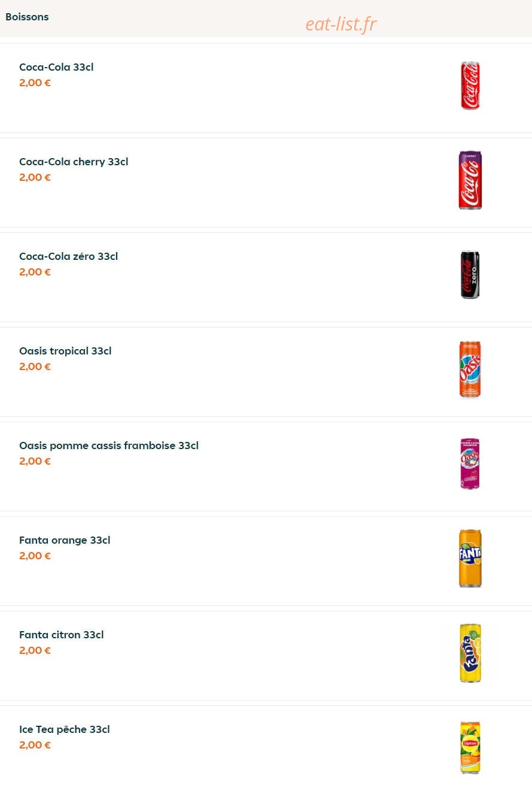Click the Fanta orange can image

[470, 559]
